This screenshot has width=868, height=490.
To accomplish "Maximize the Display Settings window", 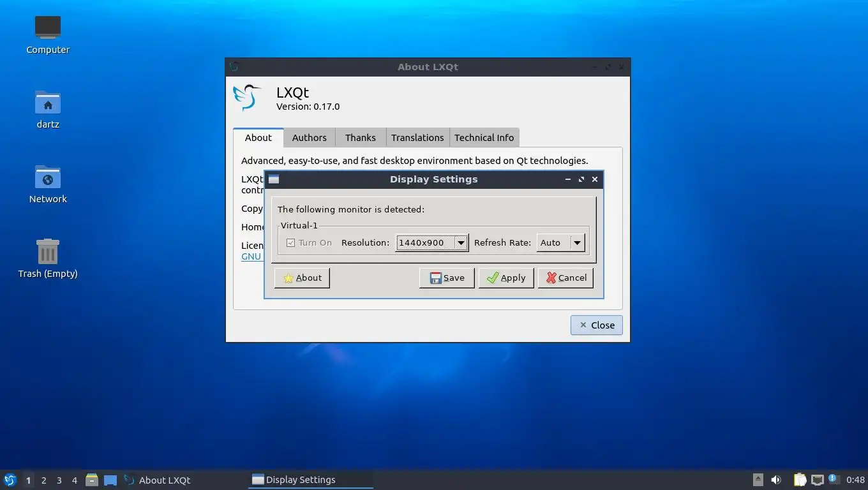I will click(581, 179).
